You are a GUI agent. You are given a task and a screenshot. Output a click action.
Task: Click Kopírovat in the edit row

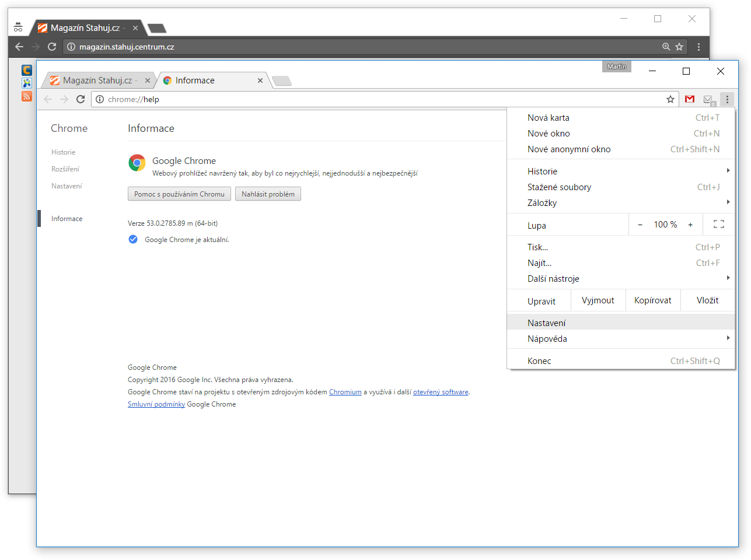pos(653,300)
